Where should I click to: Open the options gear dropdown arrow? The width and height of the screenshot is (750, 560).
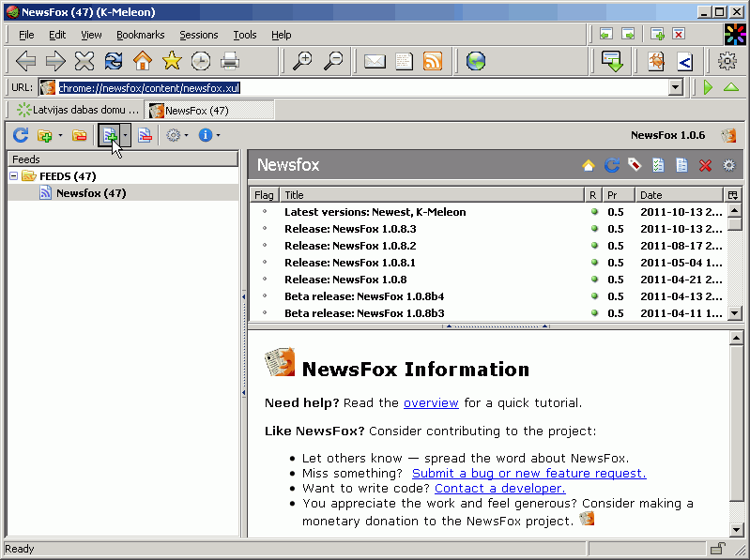[186, 136]
